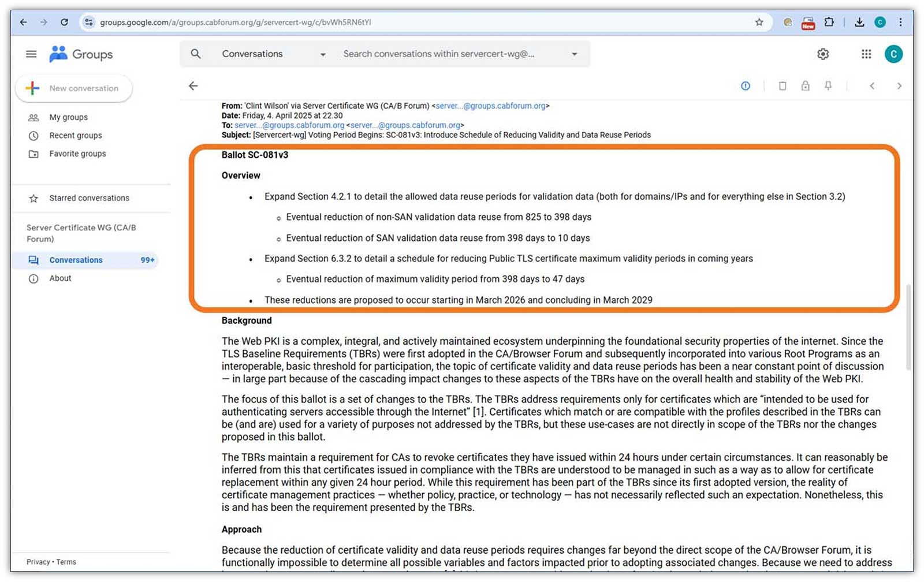This screenshot has height=582, width=924.
Task: Delete this conversation using the trash icon
Action: point(783,85)
